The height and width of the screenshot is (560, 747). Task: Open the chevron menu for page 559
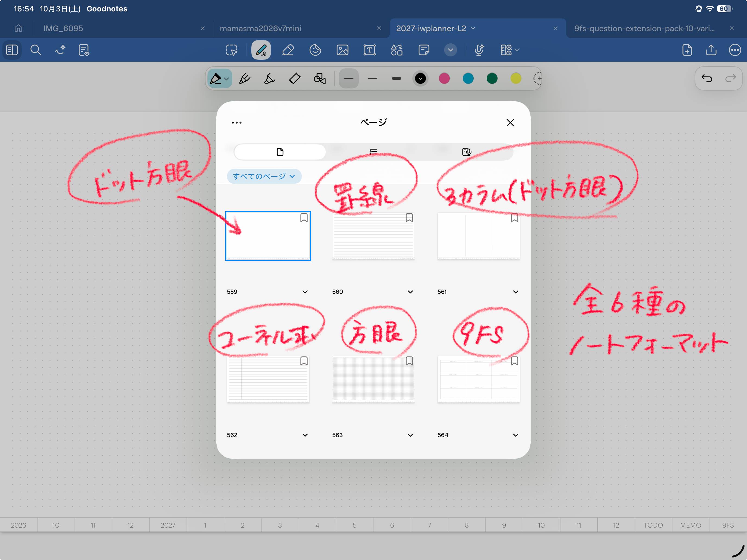click(305, 292)
